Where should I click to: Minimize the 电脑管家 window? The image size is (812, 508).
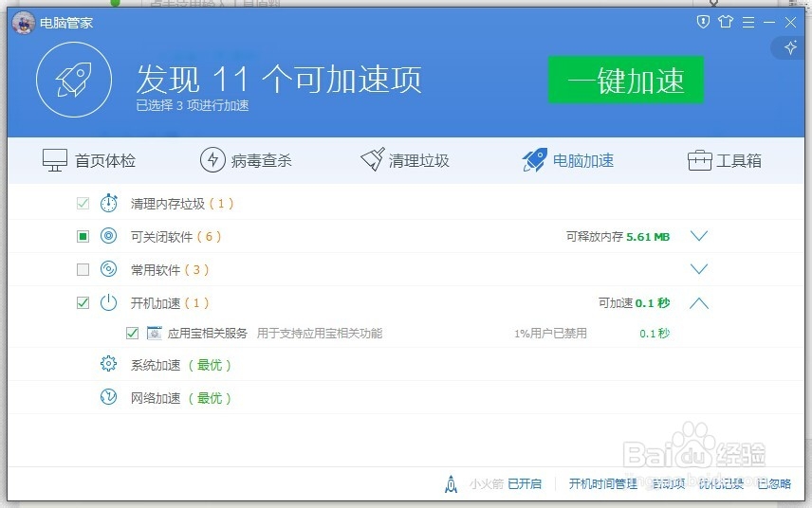(x=769, y=22)
